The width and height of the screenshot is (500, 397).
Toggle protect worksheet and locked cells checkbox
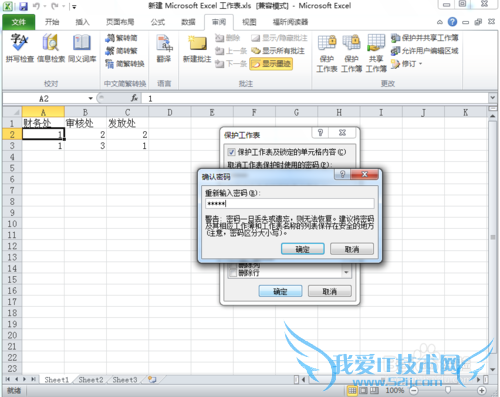pos(232,152)
